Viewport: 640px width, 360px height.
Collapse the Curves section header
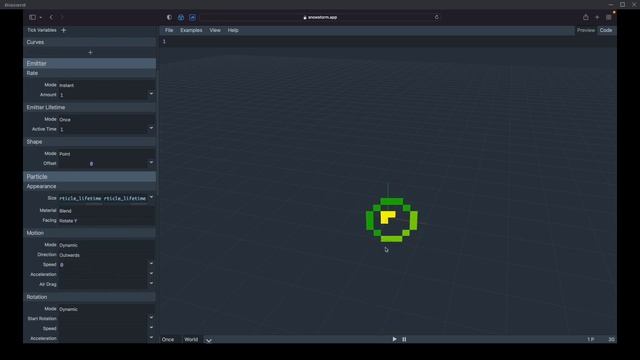click(89, 42)
